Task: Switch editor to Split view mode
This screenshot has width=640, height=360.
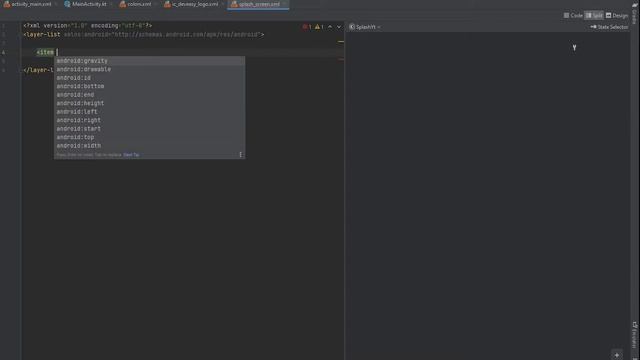Action: (594, 16)
